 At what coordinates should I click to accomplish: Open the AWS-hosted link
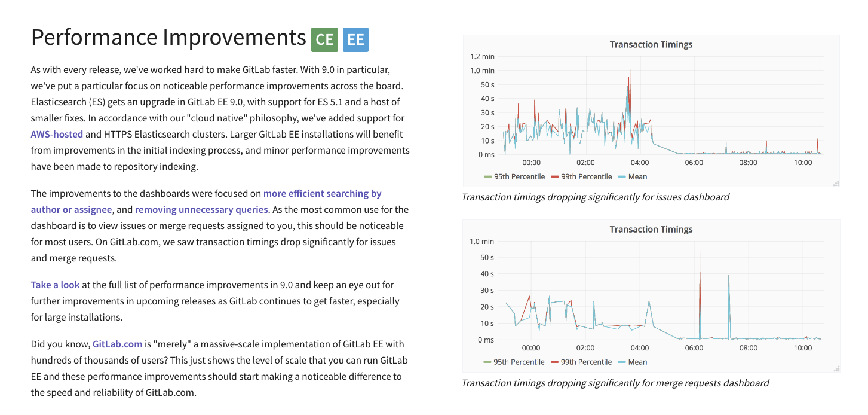click(x=57, y=134)
